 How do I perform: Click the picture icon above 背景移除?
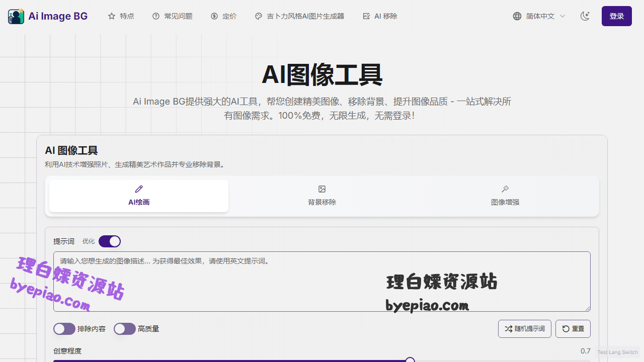322,189
